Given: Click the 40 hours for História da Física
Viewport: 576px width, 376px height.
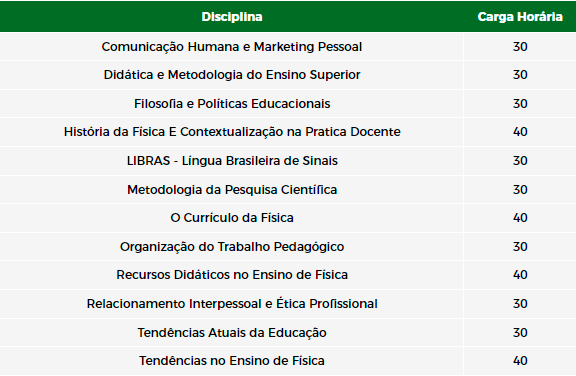Looking at the screenshot, I should click(x=520, y=132).
